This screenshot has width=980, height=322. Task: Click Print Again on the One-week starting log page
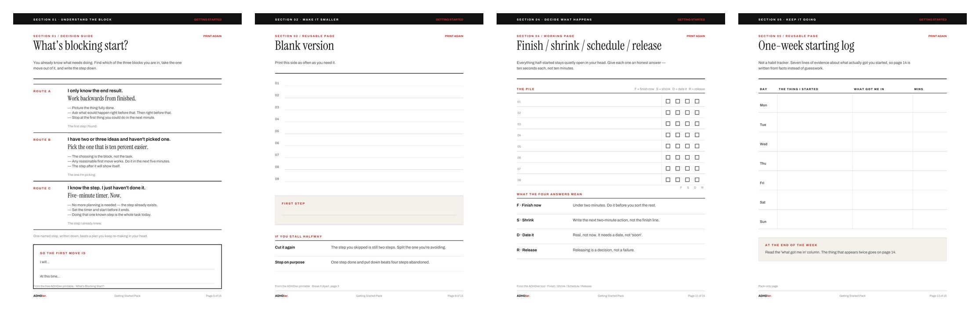[x=937, y=36]
